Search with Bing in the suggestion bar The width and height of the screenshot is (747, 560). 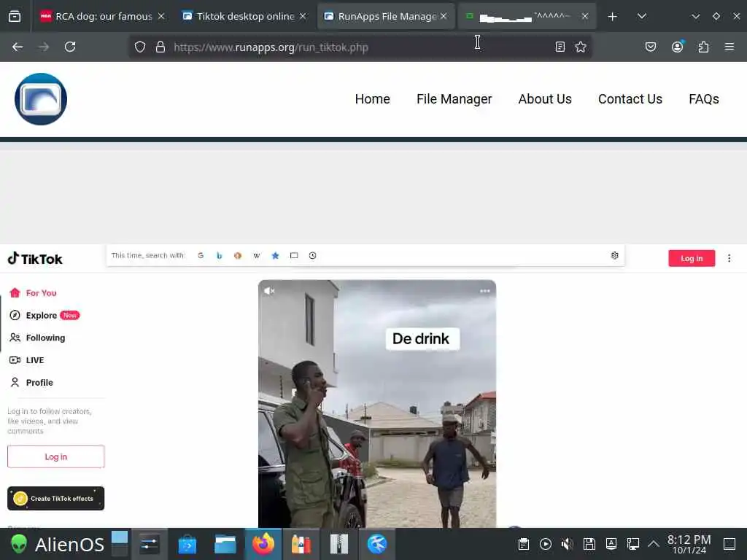click(x=219, y=256)
